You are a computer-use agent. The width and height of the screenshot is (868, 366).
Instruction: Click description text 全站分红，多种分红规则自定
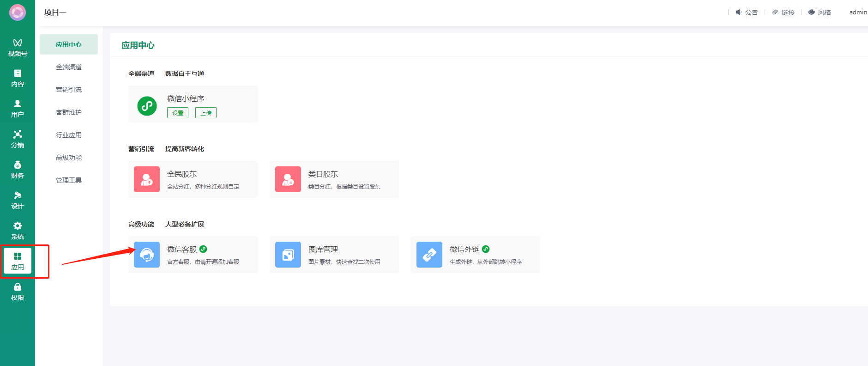pos(203,187)
